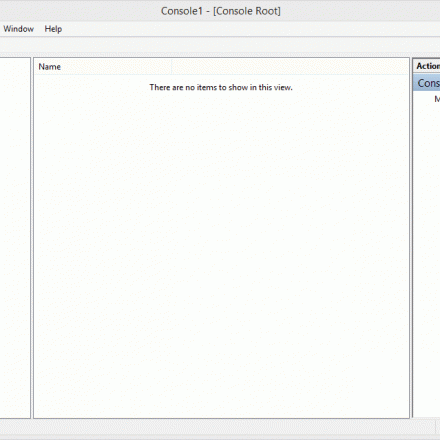The image size is (440, 440).
Task: Open the Window menu
Action: click(18, 29)
